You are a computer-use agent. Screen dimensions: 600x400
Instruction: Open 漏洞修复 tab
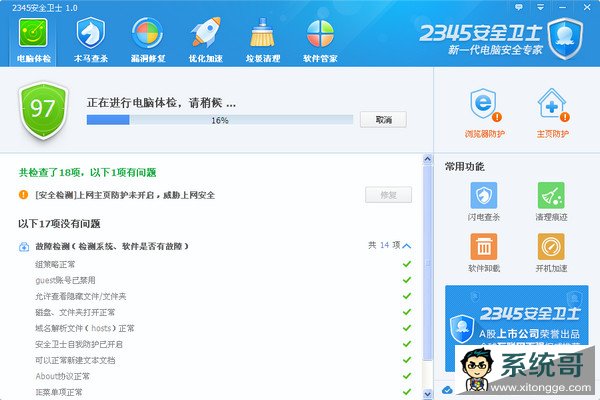pos(148,40)
